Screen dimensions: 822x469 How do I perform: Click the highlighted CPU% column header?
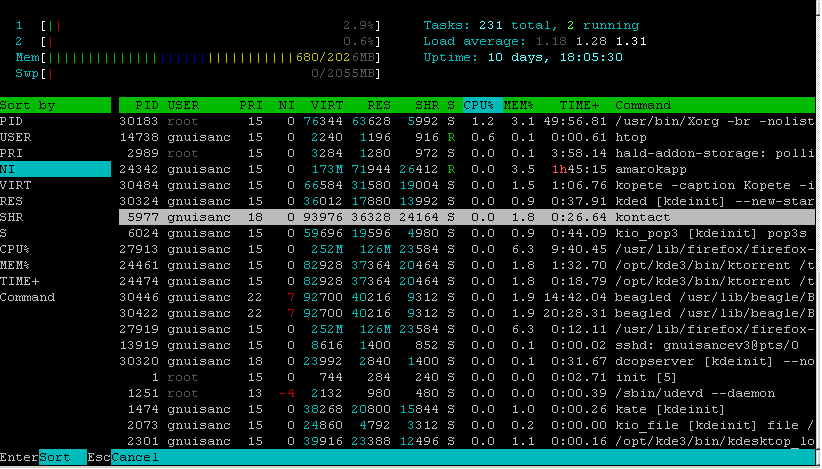tap(482, 105)
